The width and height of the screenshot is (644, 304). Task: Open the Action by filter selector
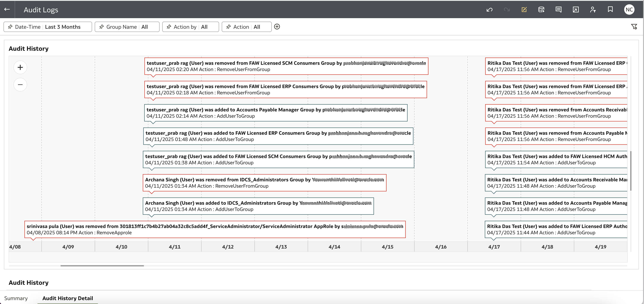[x=204, y=27]
